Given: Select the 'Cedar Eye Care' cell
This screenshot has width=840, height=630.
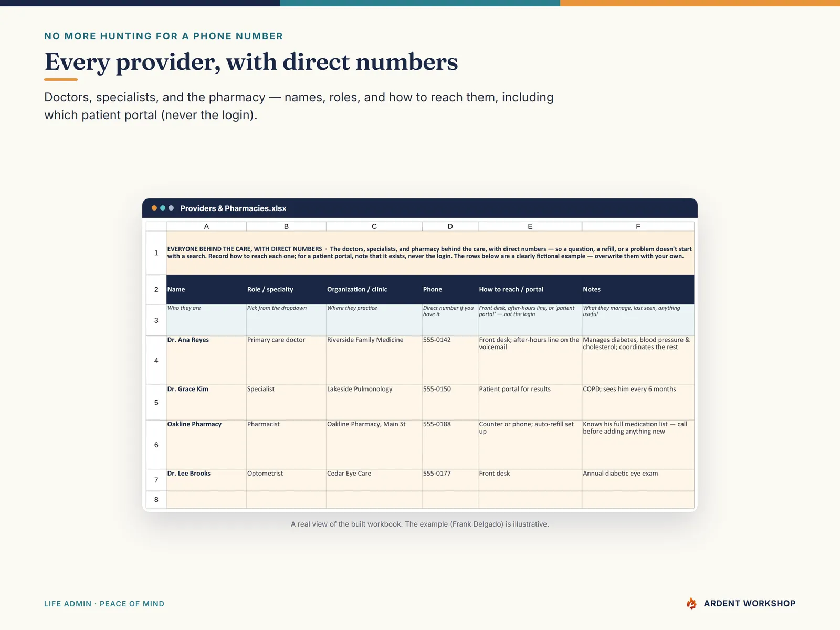Looking at the screenshot, I should pyautogui.click(x=374, y=480).
